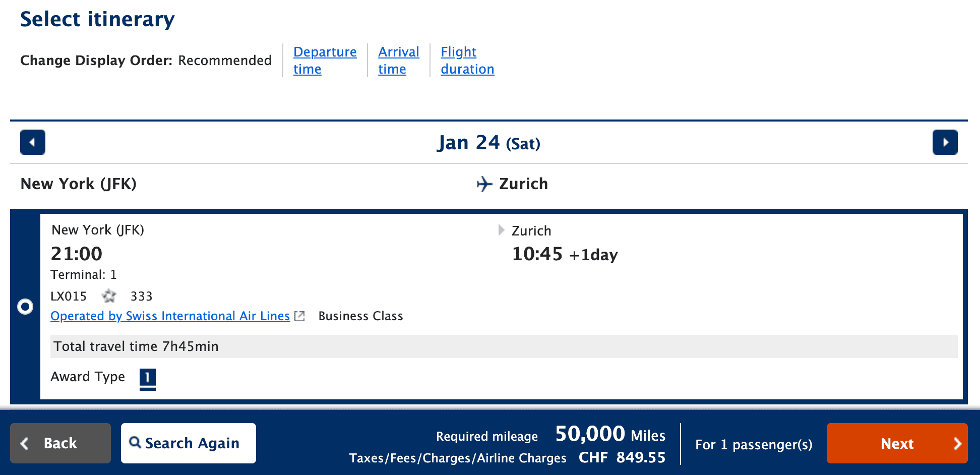The height and width of the screenshot is (475, 980).
Task: Go to the previous day with the left arrow
Action: coord(32,143)
